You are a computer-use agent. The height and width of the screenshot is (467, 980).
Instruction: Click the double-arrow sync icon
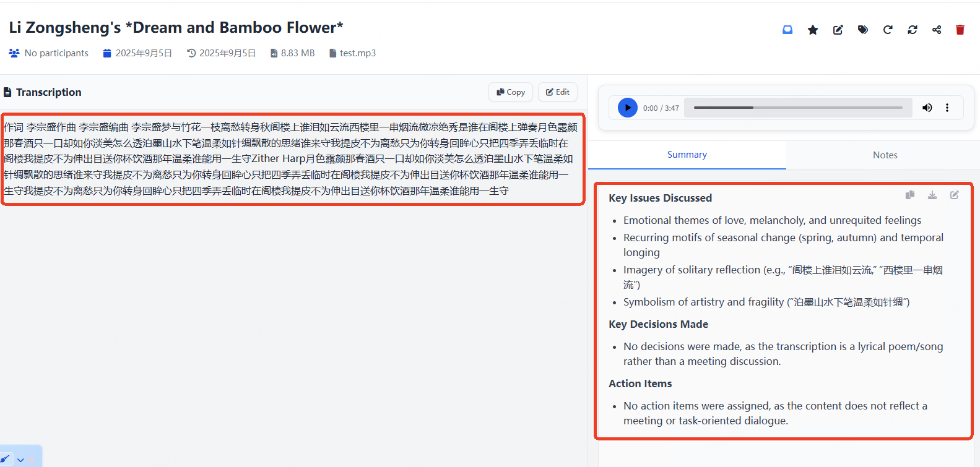tap(913, 30)
